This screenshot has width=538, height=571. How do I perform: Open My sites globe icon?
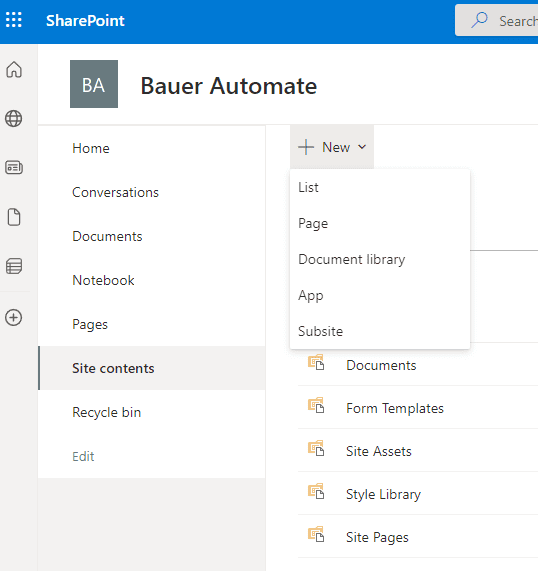click(14, 119)
